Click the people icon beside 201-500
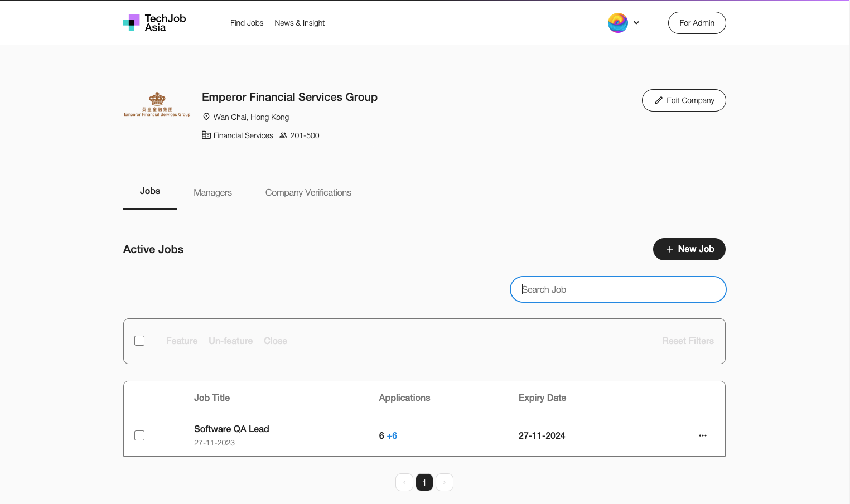Image resolution: width=850 pixels, height=504 pixels. tap(283, 135)
